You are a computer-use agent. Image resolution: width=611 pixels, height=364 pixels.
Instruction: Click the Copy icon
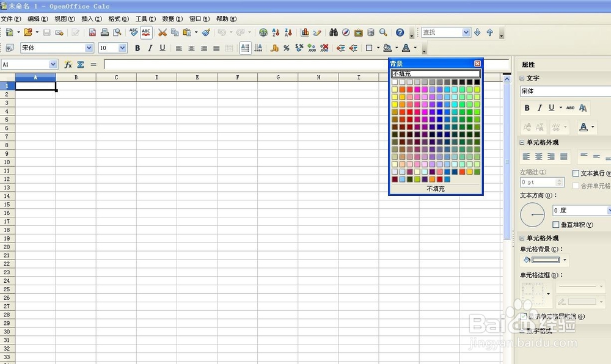point(175,33)
